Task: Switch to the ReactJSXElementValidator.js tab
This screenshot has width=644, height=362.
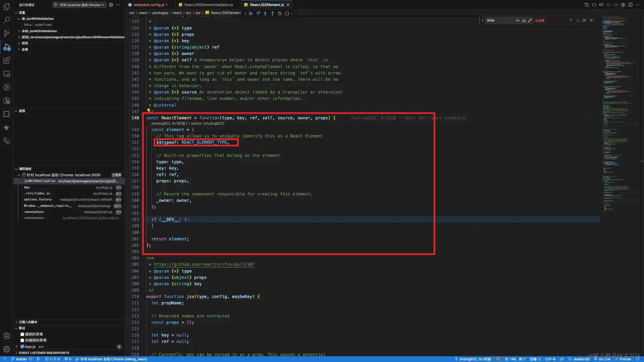Action: [208, 5]
